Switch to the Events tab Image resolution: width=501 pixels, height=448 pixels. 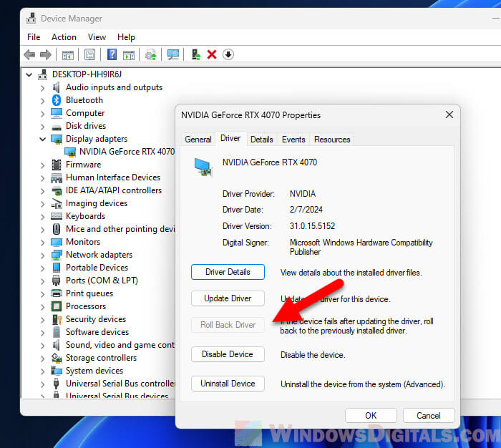pyautogui.click(x=293, y=140)
